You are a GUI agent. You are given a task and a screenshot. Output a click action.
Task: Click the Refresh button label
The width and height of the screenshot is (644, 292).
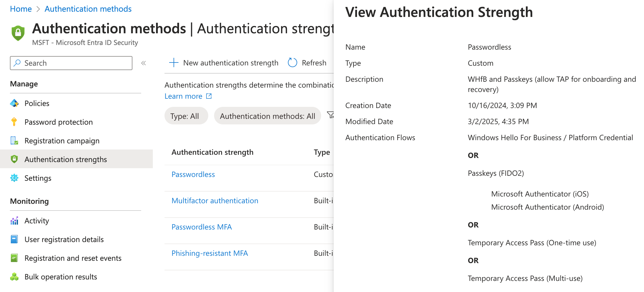point(314,63)
